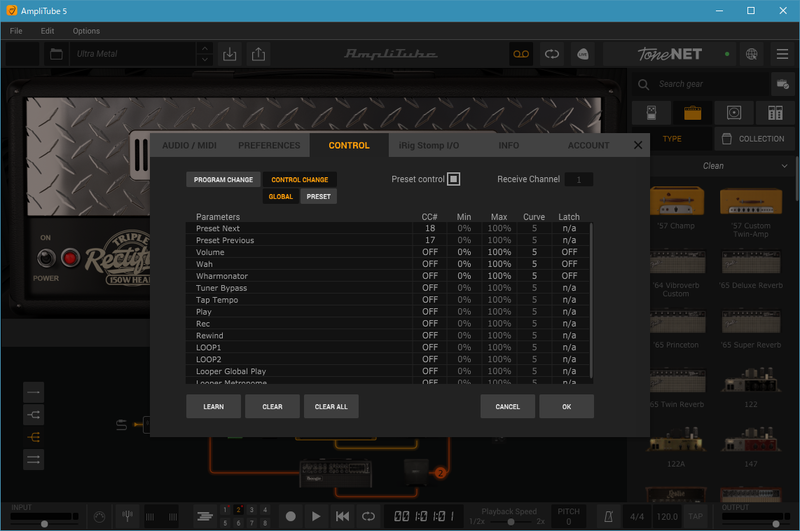Select the GLOBAL control scope
The height and width of the screenshot is (531, 800).
(x=281, y=196)
